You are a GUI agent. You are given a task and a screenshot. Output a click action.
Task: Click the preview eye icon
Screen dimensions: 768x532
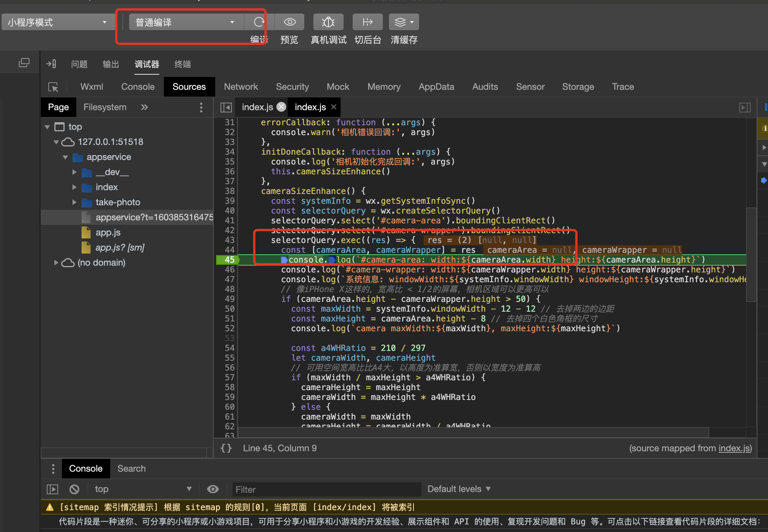pos(290,22)
